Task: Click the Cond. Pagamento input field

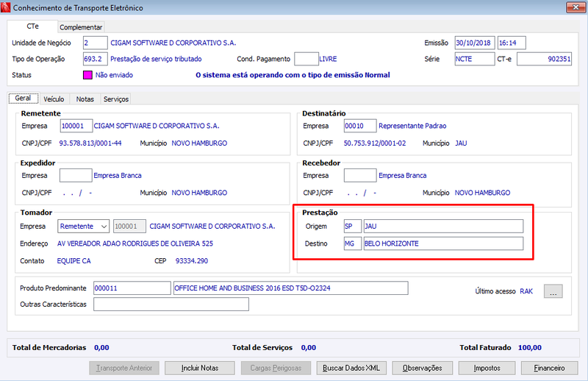Action: click(x=306, y=59)
